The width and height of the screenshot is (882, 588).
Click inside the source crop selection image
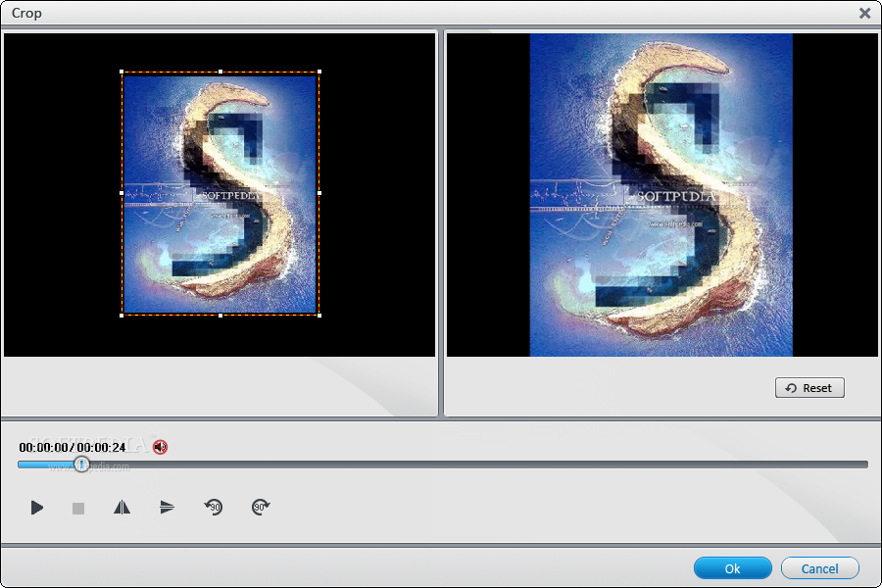[220, 194]
